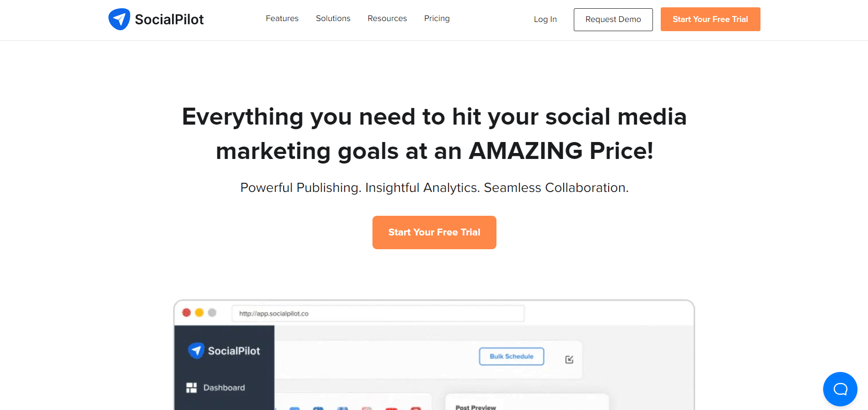868x410 pixels.
Task: Click the SocialPilot logo in the top navbar
Action: (x=156, y=19)
